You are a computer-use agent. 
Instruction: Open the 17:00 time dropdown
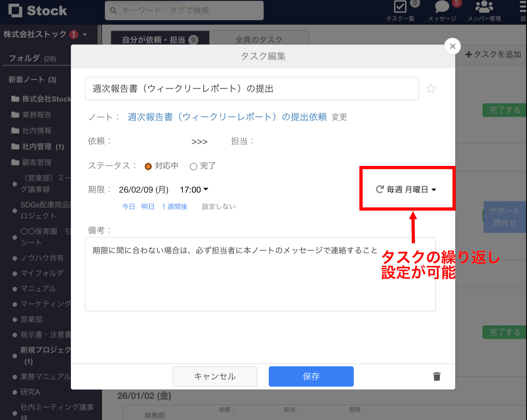[x=194, y=189]
